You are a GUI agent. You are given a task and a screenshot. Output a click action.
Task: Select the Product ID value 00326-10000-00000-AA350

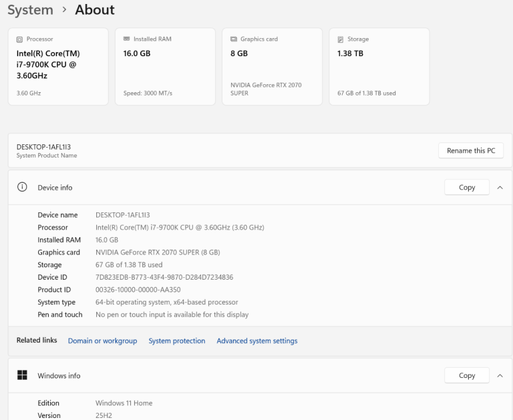point(138,290)
